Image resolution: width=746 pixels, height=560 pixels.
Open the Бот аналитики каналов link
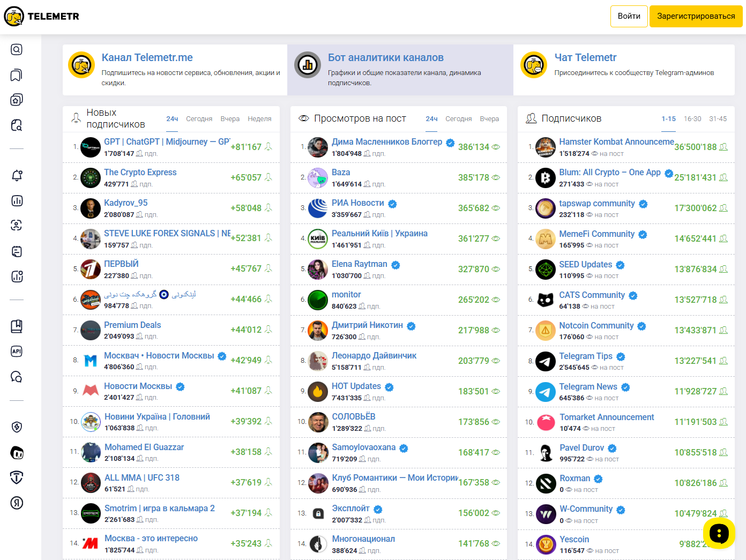(386, 57)
